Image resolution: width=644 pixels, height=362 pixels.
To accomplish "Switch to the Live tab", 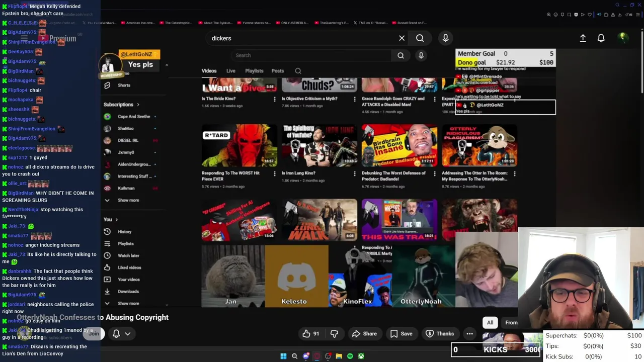I will [230, 71].
